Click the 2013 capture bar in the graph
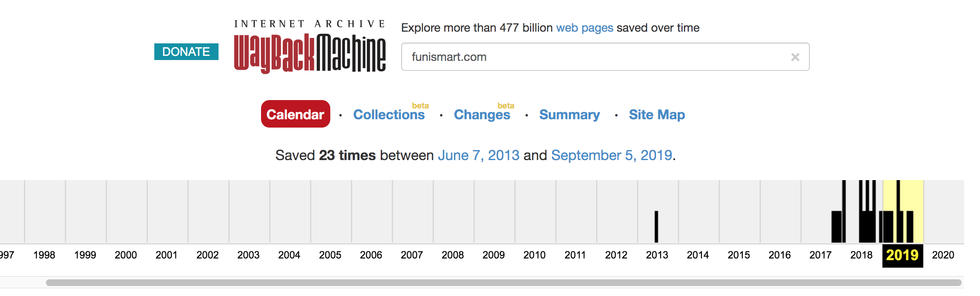Screen dimensions: 980x296 (x=656, y=226)
